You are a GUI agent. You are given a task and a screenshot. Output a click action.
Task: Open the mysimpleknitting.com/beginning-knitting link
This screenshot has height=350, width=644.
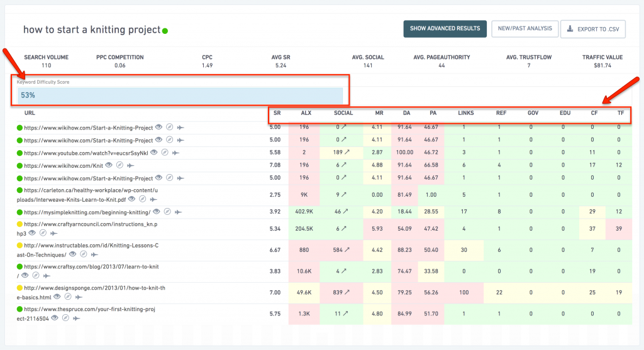pos(87,212)
